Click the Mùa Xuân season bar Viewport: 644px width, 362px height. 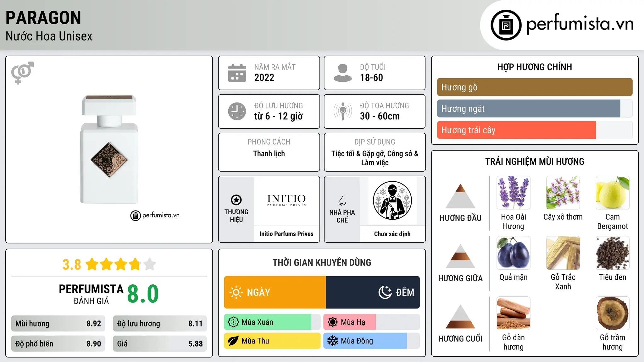click(x=272, y=322)
